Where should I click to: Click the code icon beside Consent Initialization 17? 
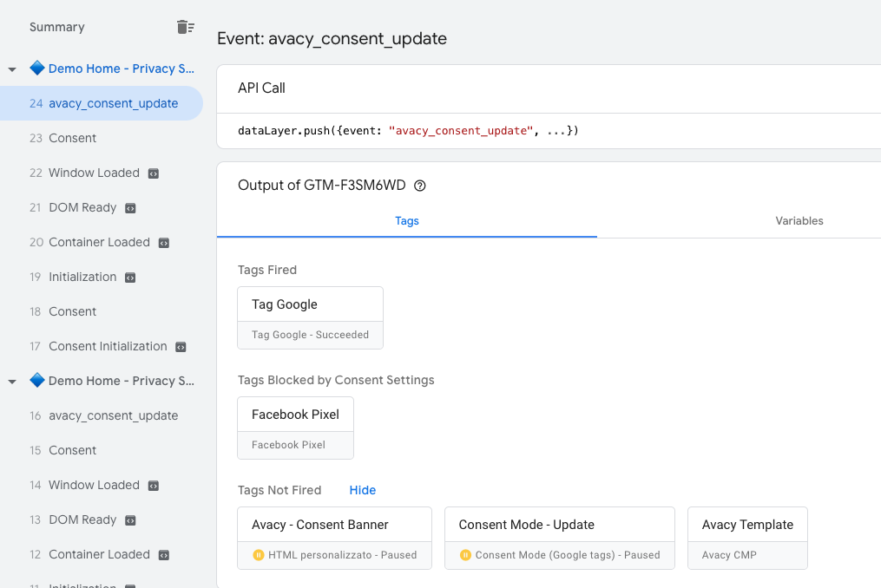pyautogui.click(x=181, y=347)
